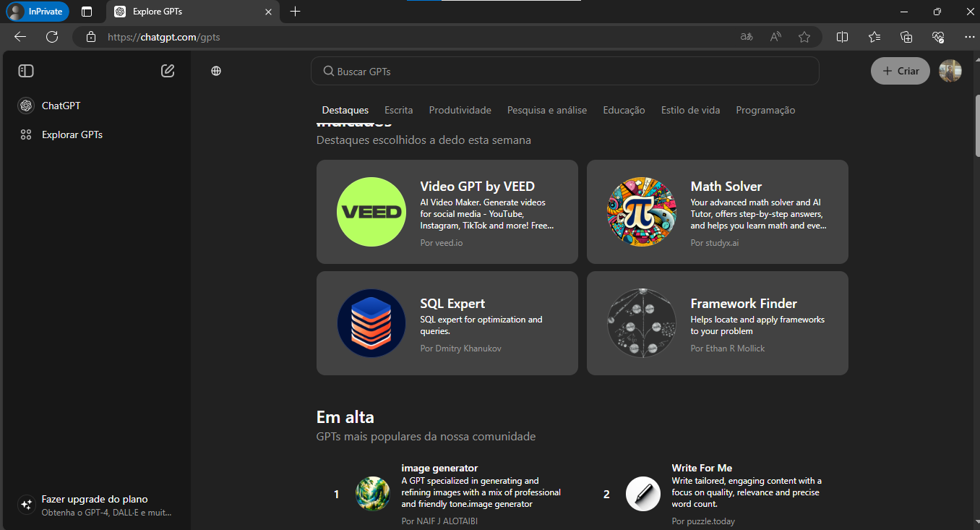The width and height of the screenshot is (980, 530).
Task: Collapse the ChatGPT sidebar panel icon
Action: tap(26, 71)
